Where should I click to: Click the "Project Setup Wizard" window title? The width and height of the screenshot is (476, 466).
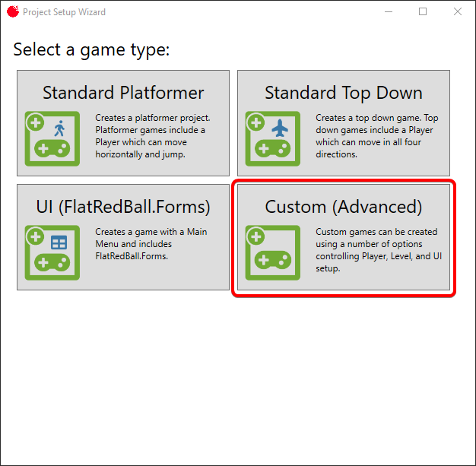(64, 12)
